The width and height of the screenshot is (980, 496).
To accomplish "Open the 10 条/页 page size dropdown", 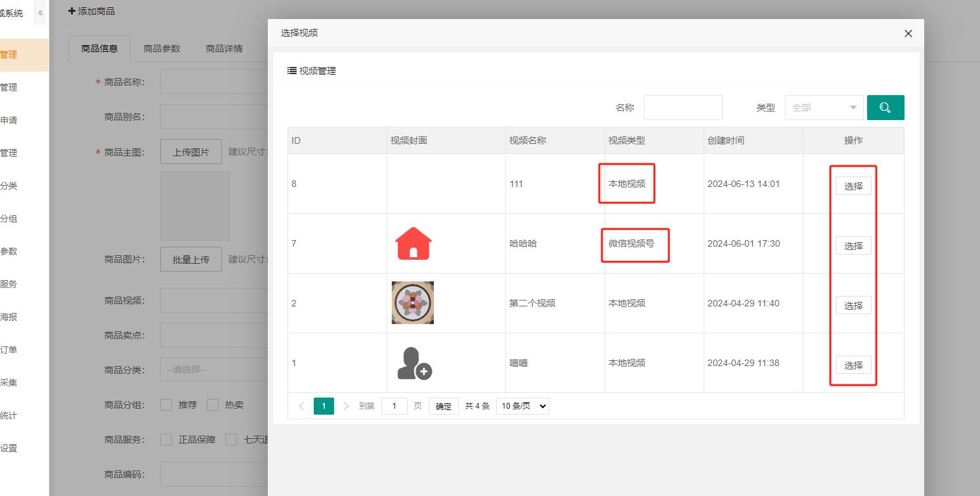I will click(522, 406).
